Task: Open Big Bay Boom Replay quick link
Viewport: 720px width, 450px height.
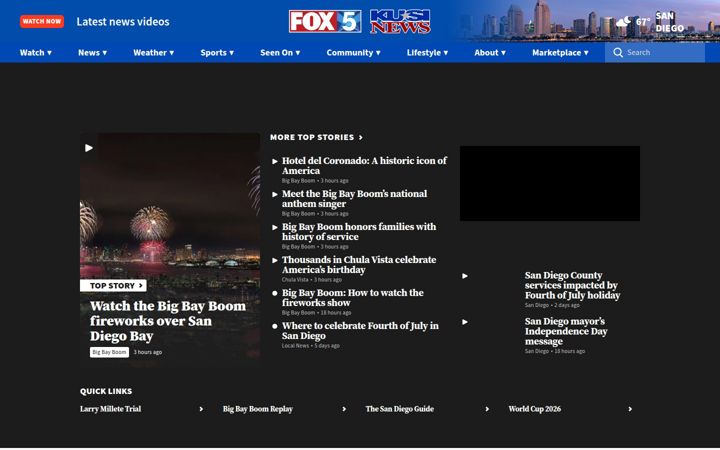Action: [258, 409]
